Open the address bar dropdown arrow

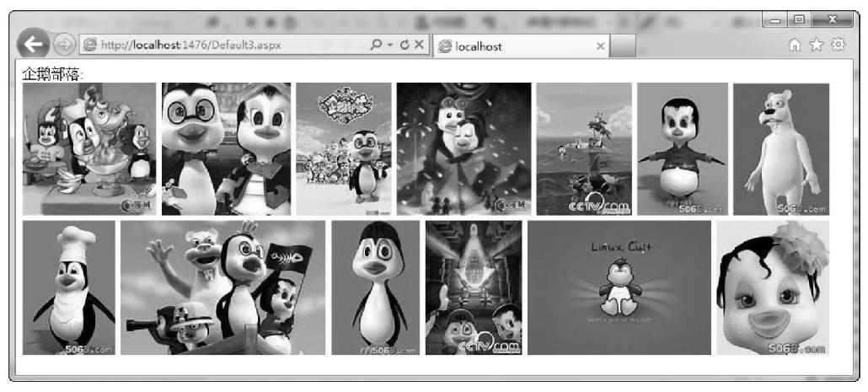pos(389,46)
